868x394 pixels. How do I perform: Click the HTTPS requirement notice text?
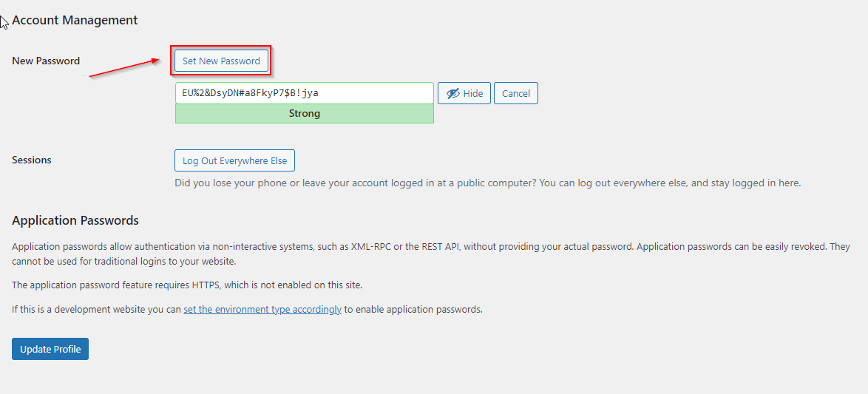pyautogui.click(x=187, y=285)
